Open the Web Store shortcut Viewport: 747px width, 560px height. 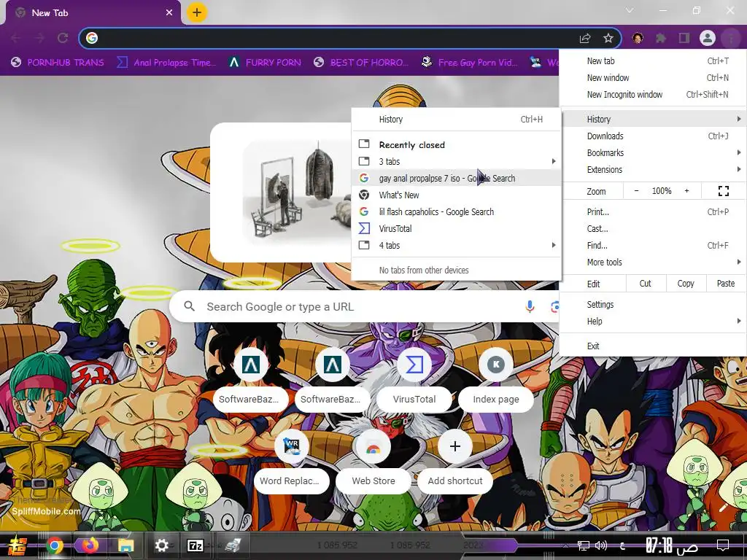373,462
